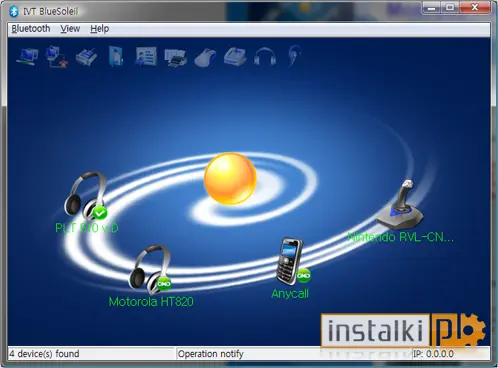Screen dimensions: 498x368
Task: Click the Dial-up Networking service icon
Action: 57,57
